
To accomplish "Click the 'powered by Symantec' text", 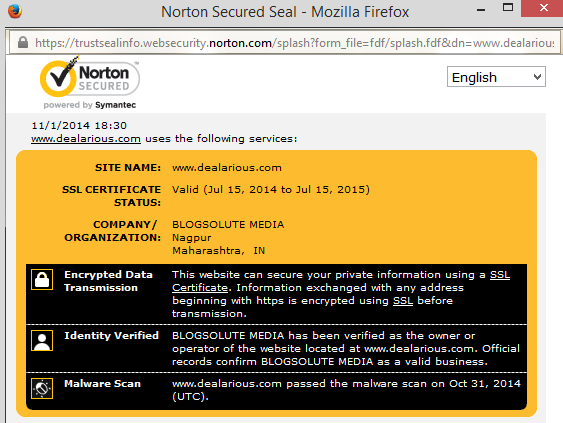I will 90,105.
